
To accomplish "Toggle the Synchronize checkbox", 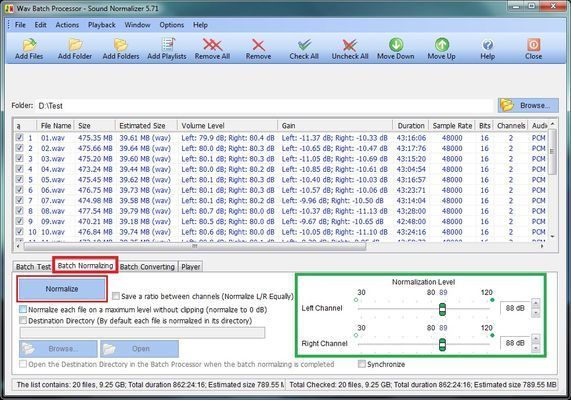I will coord(362,364).
